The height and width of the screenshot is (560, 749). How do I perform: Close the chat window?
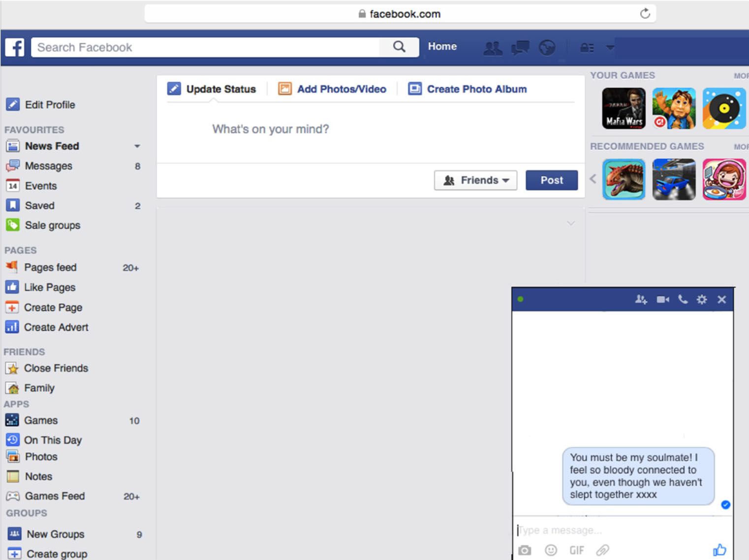(721, 299)
